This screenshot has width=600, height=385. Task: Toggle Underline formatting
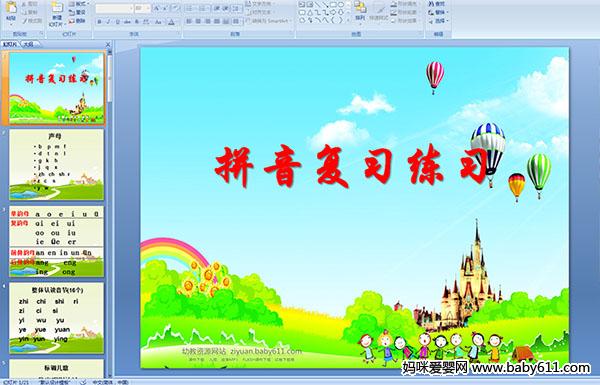tap(117, 22)
